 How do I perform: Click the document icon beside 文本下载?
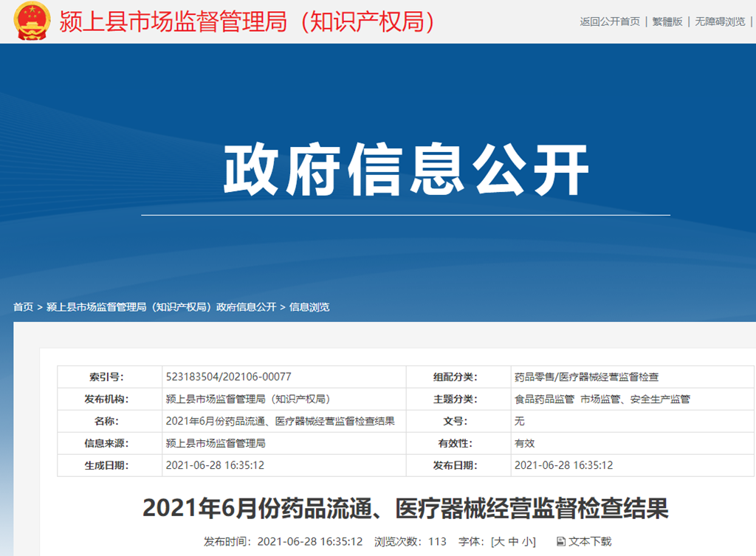point(560,541)
